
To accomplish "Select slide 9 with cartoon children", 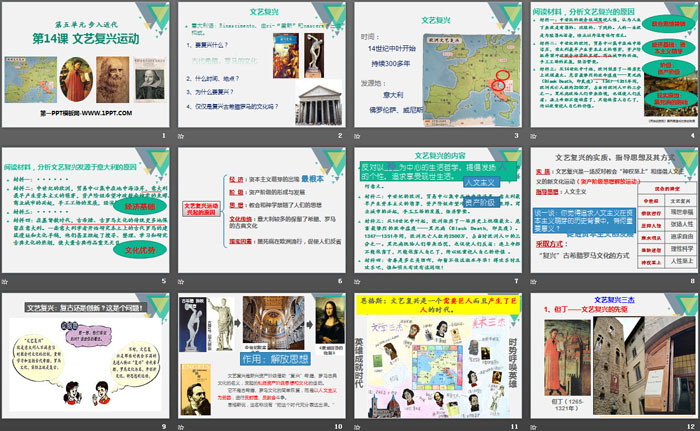I will pyautogui.click(x=87, y=355).
